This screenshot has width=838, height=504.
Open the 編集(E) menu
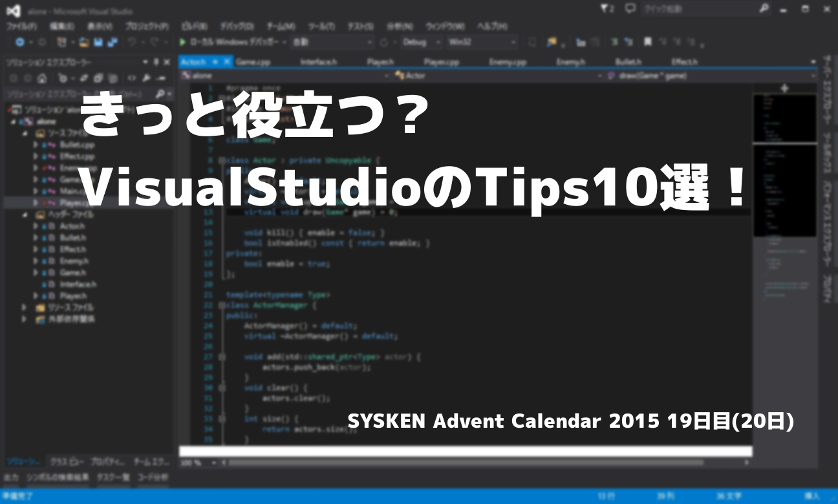(x=62, y=26)
